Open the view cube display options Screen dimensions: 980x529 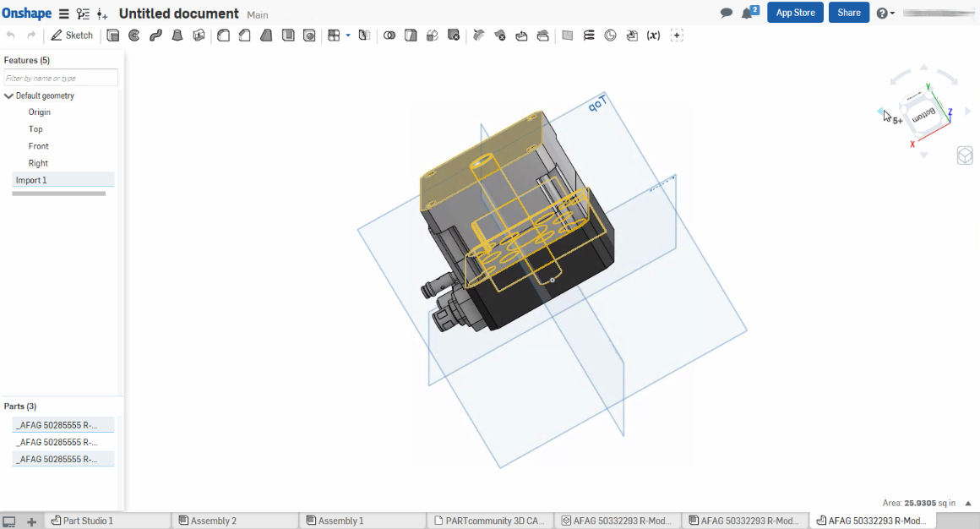coord(964,155)
